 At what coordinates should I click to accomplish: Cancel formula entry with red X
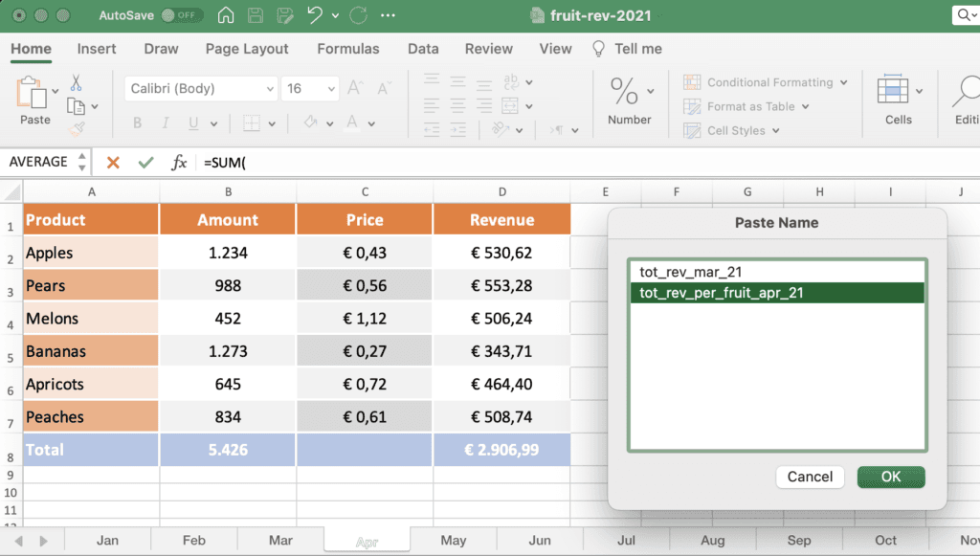pos(113,163)
